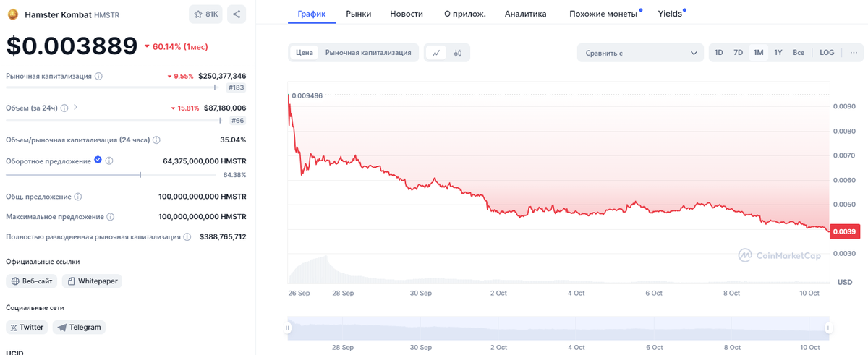Click market cap change 9.55% label

(x=180, y=76)
